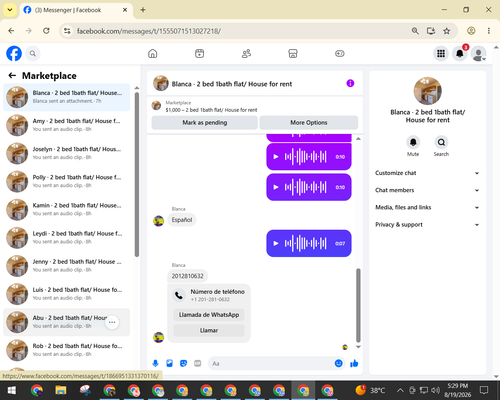
Task: Open the emoji picker smiley
Action: tap(338, 363)
